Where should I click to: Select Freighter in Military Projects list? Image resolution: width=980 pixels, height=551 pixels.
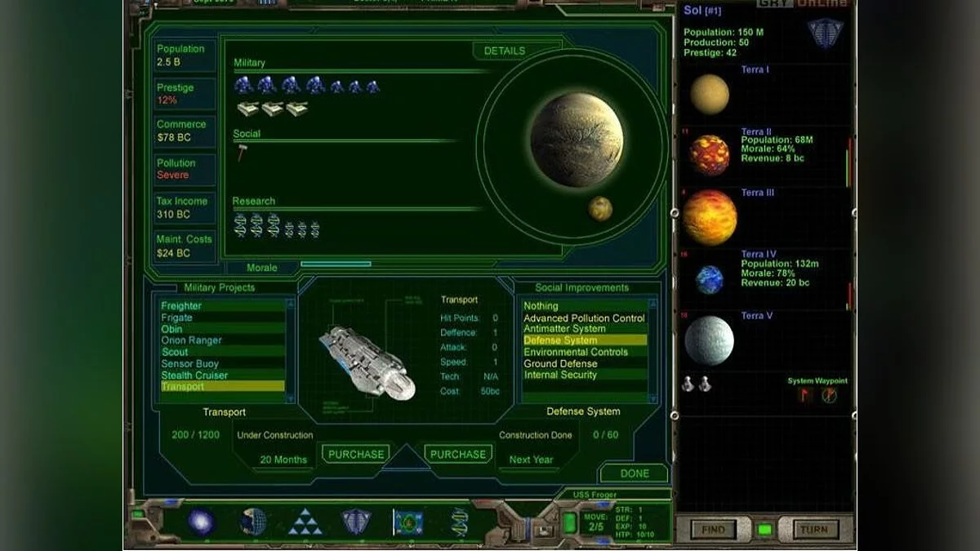tap(223, 306)
